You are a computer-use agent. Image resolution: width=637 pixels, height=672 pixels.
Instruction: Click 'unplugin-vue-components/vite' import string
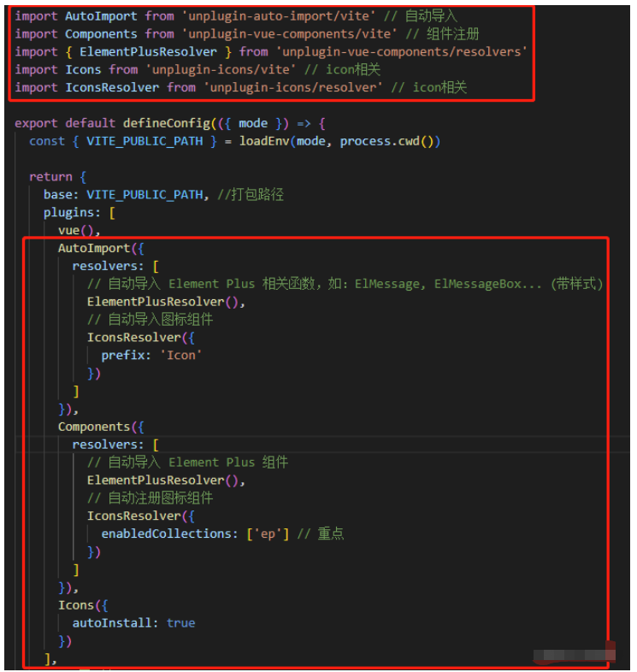pyautogui.click(x=289, y=34)
